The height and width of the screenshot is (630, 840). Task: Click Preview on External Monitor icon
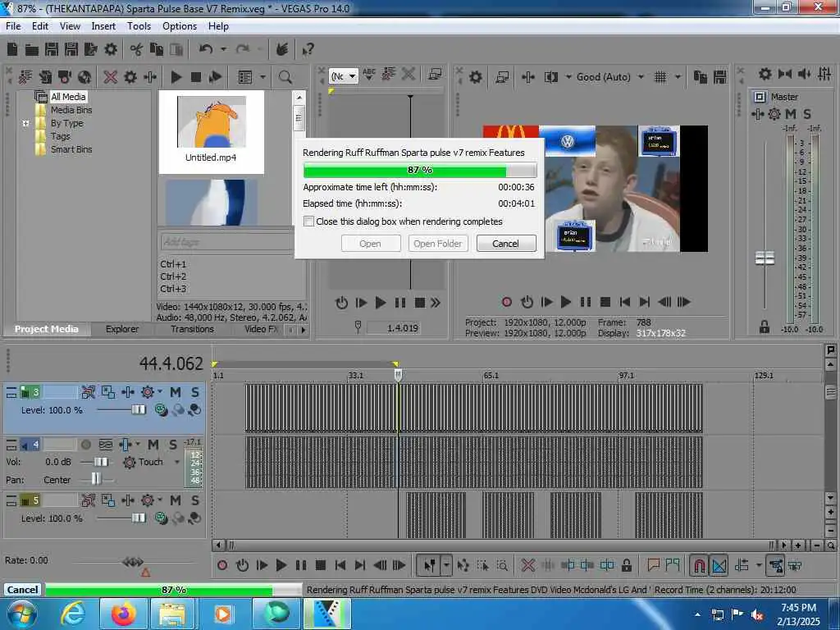click(x=502, y=76)
